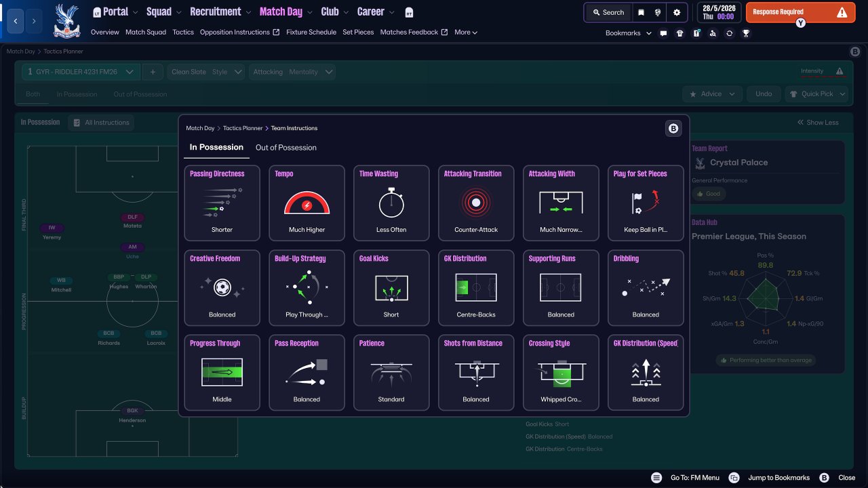The height and width of the screenshot is (488, 868).
Task: Switch to Out of Possession tab in dialog
Action: [286, 148]
